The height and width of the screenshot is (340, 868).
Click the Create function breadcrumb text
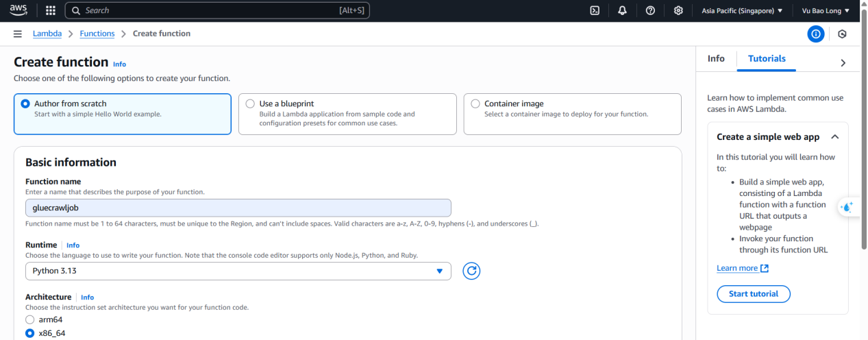pos(162,34)
